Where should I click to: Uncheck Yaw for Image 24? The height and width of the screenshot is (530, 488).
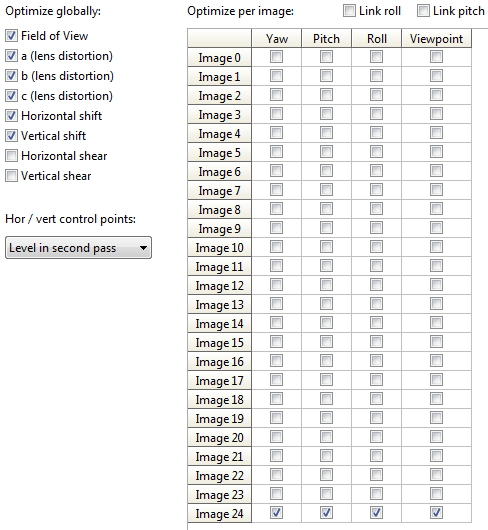coord(276,513)
